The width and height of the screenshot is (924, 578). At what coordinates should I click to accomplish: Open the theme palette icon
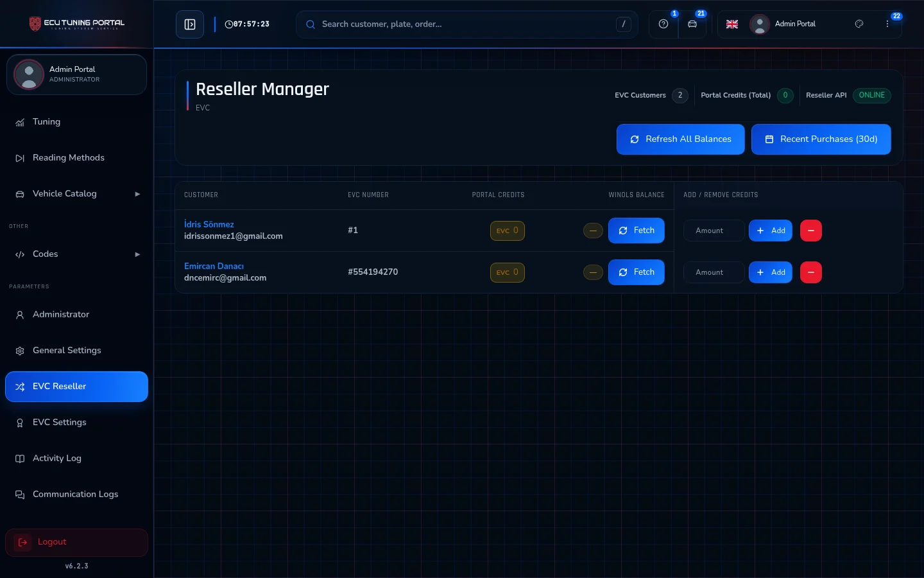pos(859,24)
